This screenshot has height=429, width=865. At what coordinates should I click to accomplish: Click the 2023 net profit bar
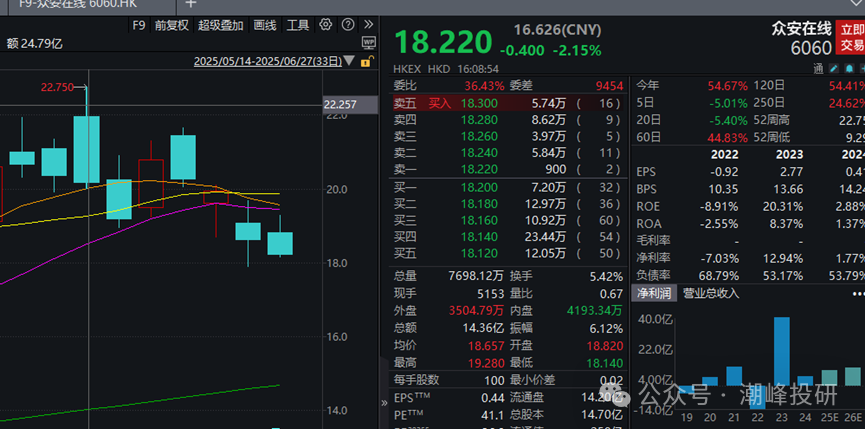pos(782,352)
